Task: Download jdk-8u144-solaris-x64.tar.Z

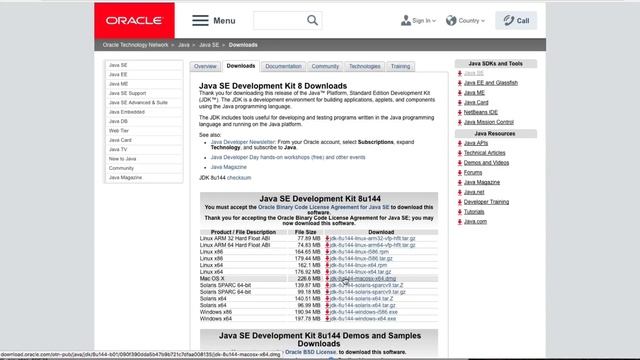Action: tap(362, 298)
